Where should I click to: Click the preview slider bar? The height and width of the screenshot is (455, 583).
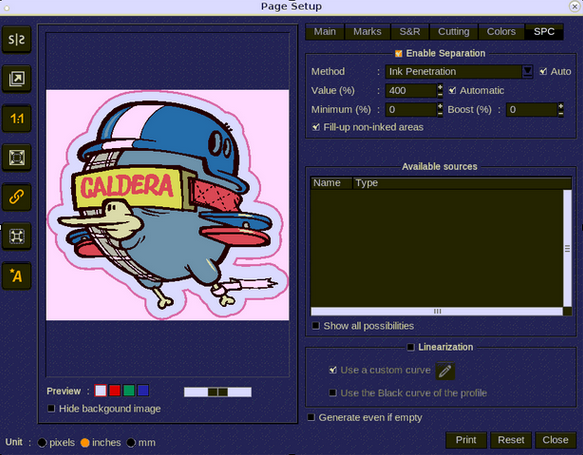[218, 392]
